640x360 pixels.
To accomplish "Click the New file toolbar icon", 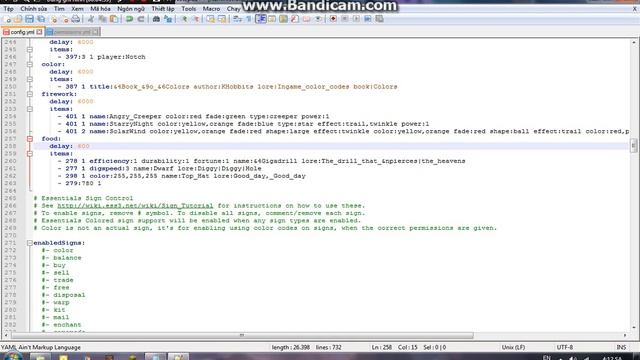I will [7, 19].
